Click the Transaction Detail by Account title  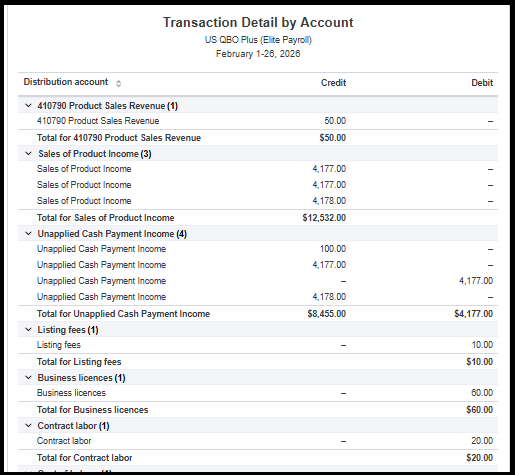tap(258, 22)
